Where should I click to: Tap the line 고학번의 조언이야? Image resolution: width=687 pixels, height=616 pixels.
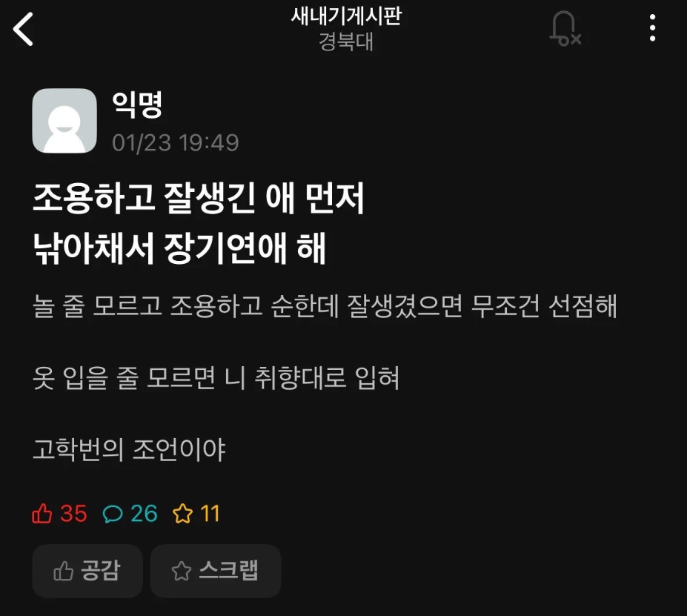[x=129, y=449]
